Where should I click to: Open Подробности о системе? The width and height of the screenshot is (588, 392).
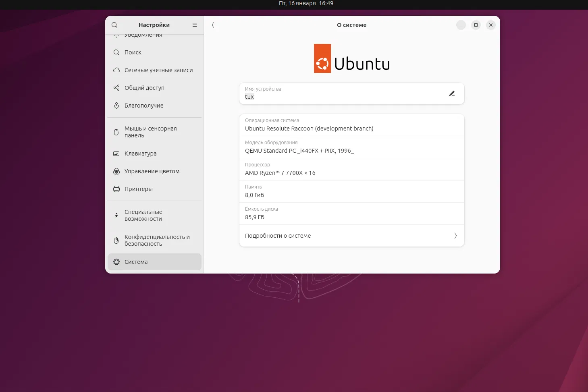(x=278, y=236)
